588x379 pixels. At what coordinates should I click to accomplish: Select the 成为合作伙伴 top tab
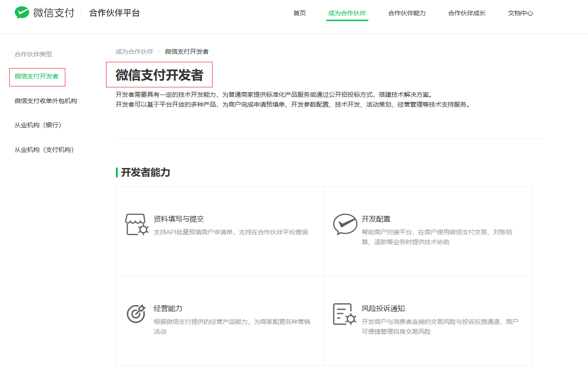tap(347, 13)
